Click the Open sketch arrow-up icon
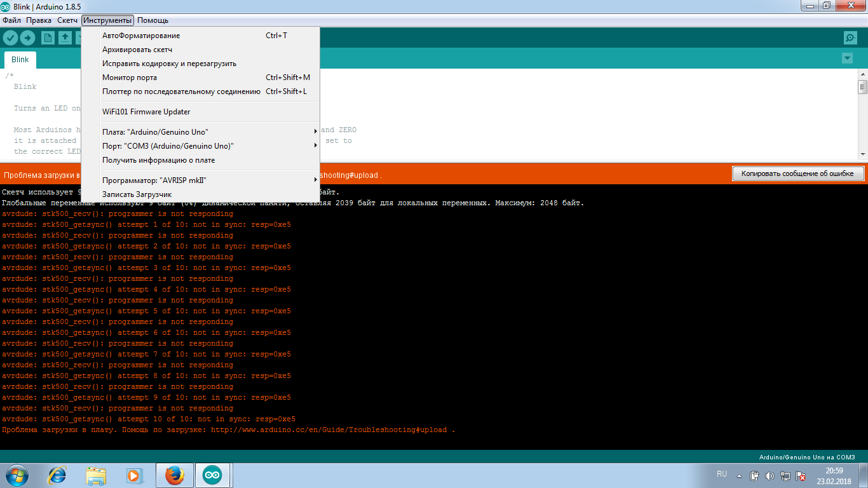The width and height of the screenshot is (868, 488). [65, 37]
